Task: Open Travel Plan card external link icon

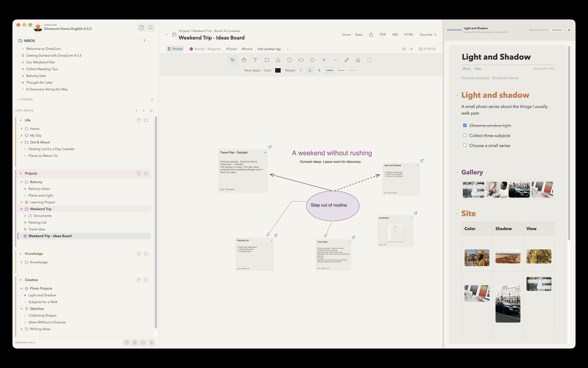Action: coord(270,147)
